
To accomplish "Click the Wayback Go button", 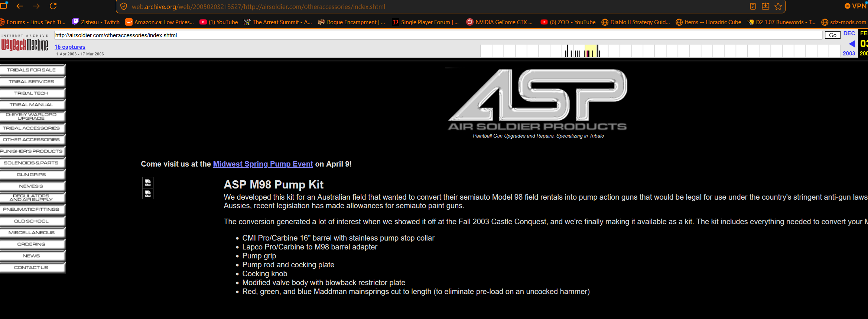I will point(833,35).
